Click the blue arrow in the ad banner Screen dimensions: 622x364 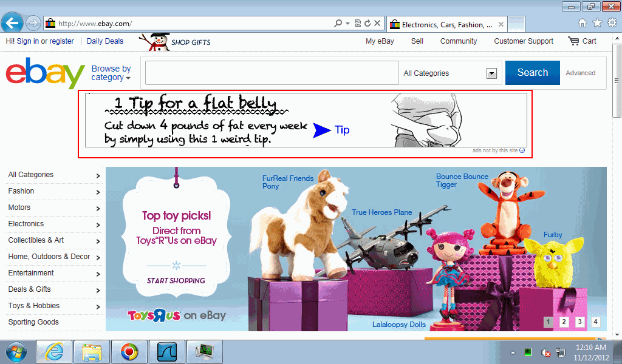pyautogui.click(x=322, y=130)
